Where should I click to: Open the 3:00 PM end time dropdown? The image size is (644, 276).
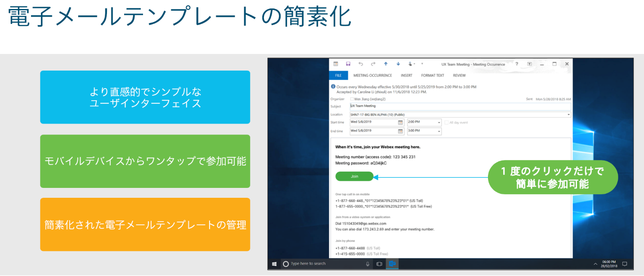click(439, 131)
